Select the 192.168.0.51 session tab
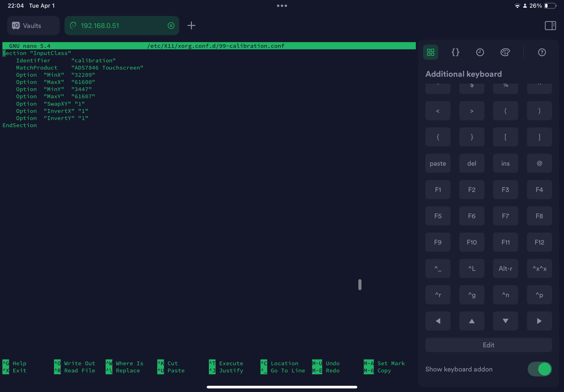 click(122, 26)
